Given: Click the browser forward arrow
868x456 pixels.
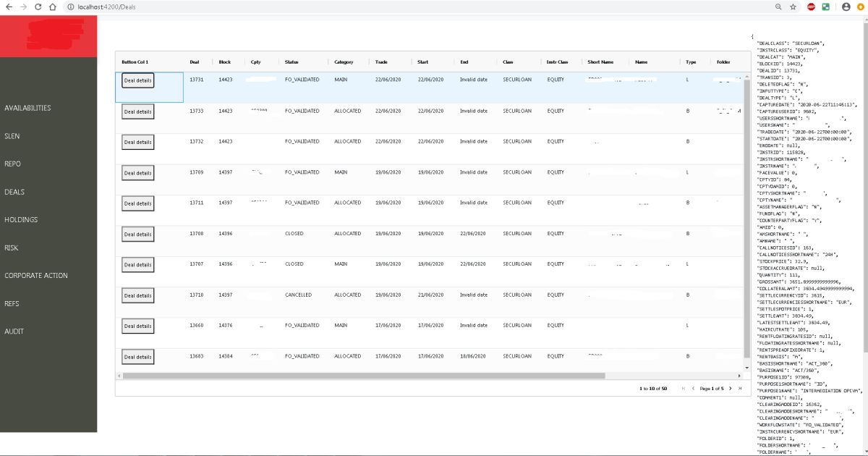Looking at the screenshot, I should tap(22, 6).
